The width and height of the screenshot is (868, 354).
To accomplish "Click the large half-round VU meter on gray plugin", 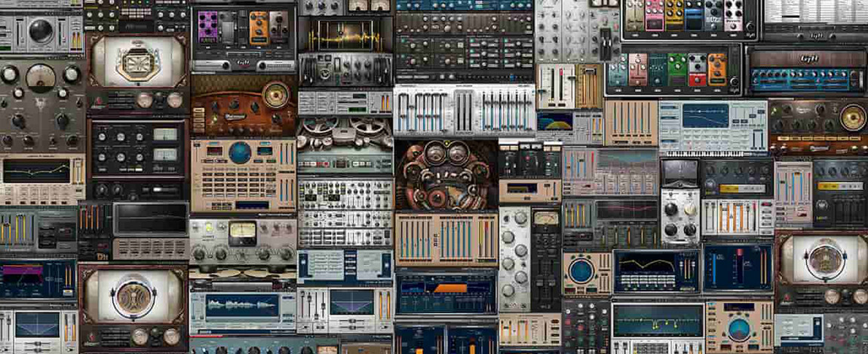I will (41, 78).
